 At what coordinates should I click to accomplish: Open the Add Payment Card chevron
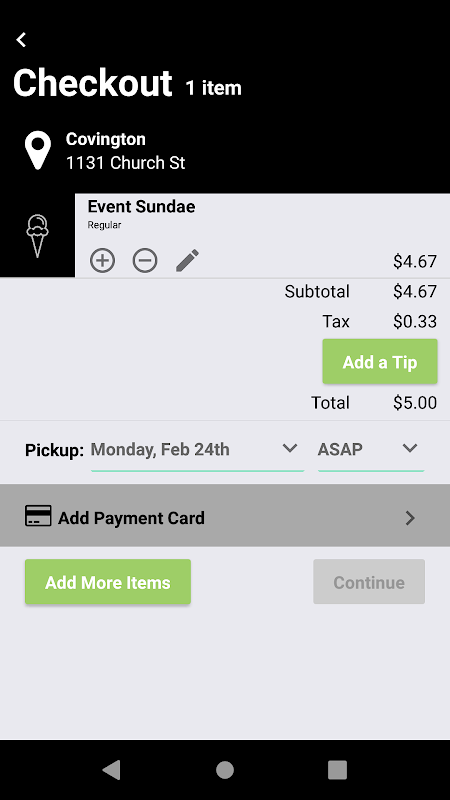click(x=410, y=518)
